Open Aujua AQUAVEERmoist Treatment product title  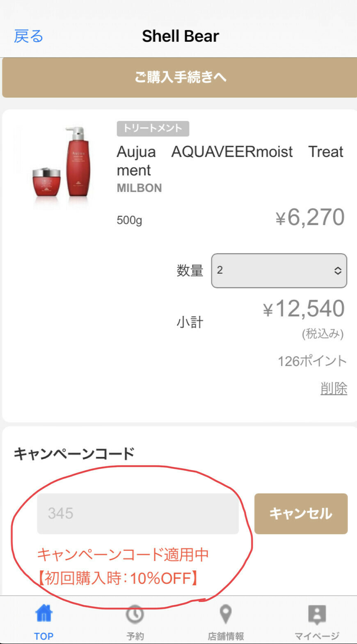tap(230, 161)
